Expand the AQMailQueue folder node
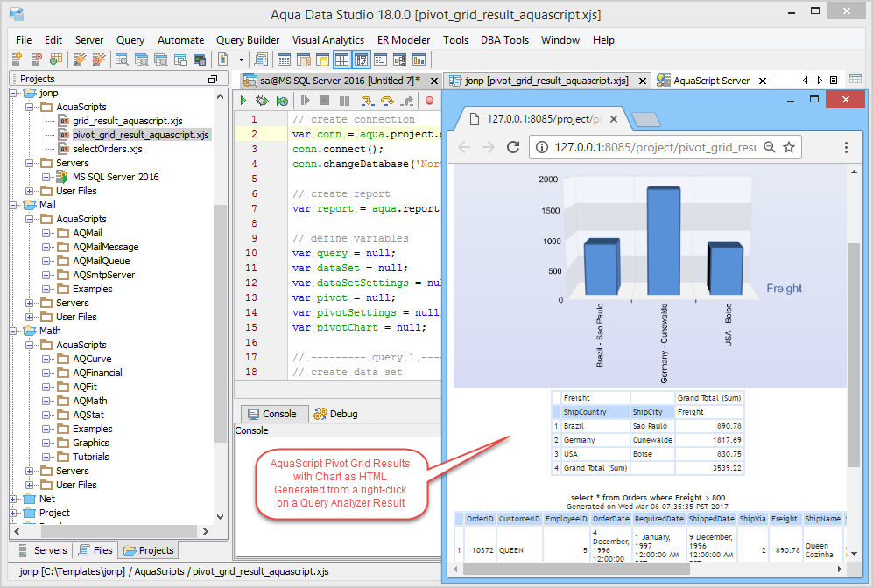This screenshot has height=588, width=873. pyautogui.click(x=46, y=261)
